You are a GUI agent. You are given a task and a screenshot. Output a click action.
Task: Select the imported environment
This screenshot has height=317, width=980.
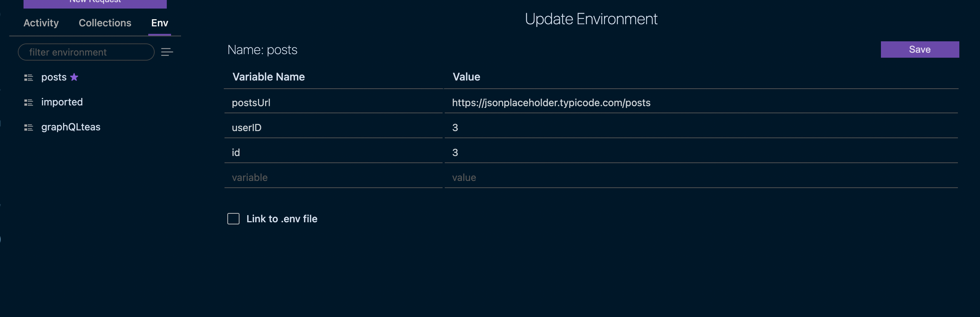coord(62,102)
